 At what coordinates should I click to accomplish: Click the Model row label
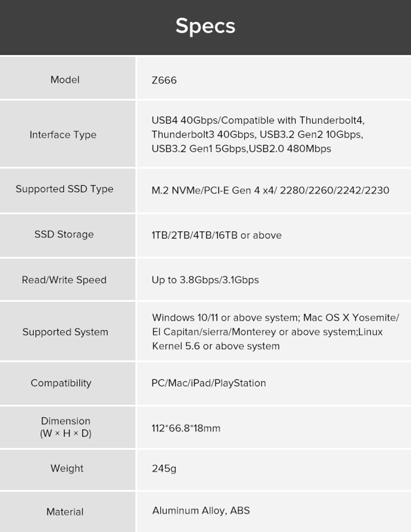tap(65, 80)
